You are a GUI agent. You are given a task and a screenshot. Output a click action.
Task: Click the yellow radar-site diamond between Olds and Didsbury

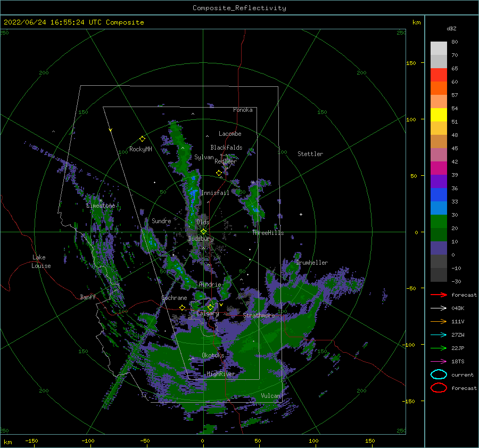pyautogui.click(x=203, y=232)
